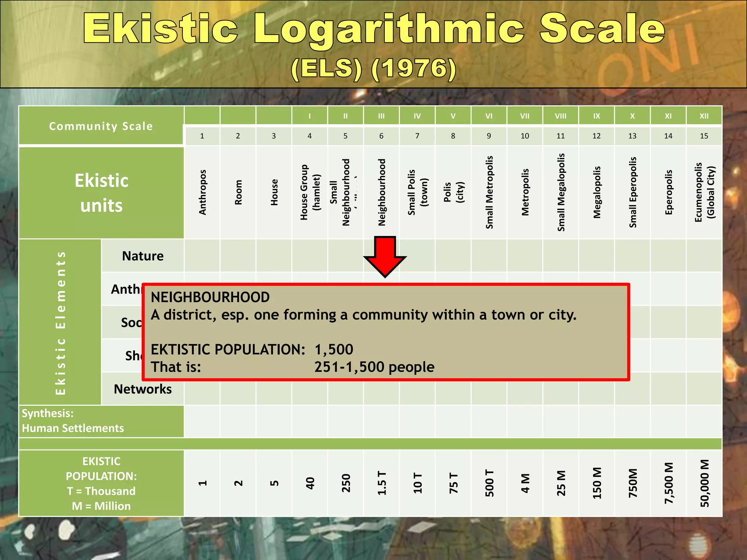Image resolution: width=747 pixels, height=560 pixels.
Task: Select population value '40' cell
Action: [x=310, y=483]
